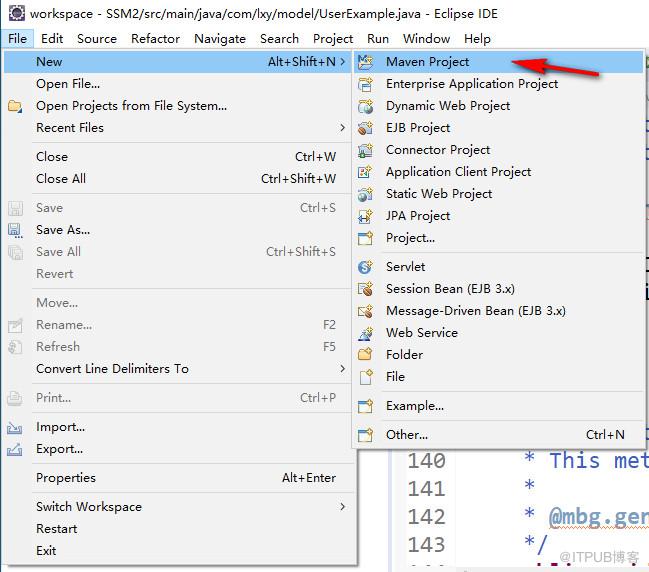The width and height of the screenshot is (649, 572).
Task: Open the Project menu
Action: point(333,38)
